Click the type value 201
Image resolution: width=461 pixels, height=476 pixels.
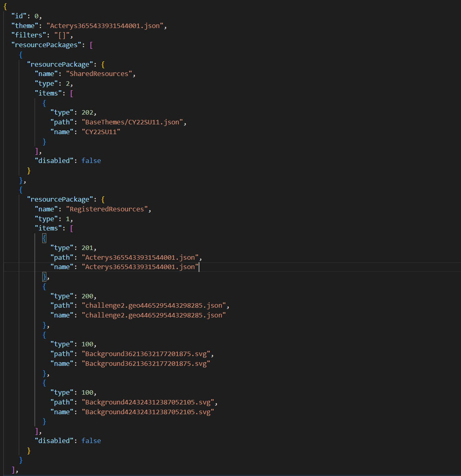[x=87, y=248]
